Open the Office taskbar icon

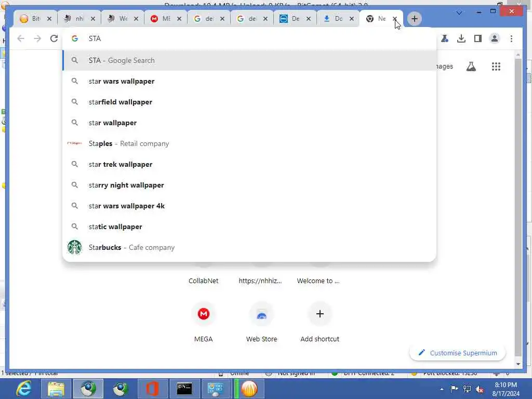(152, 389)
